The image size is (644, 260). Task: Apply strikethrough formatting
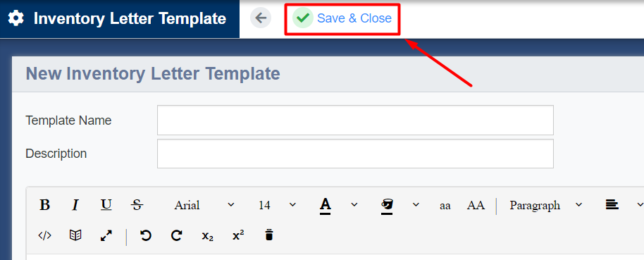[x=137, y=204]
